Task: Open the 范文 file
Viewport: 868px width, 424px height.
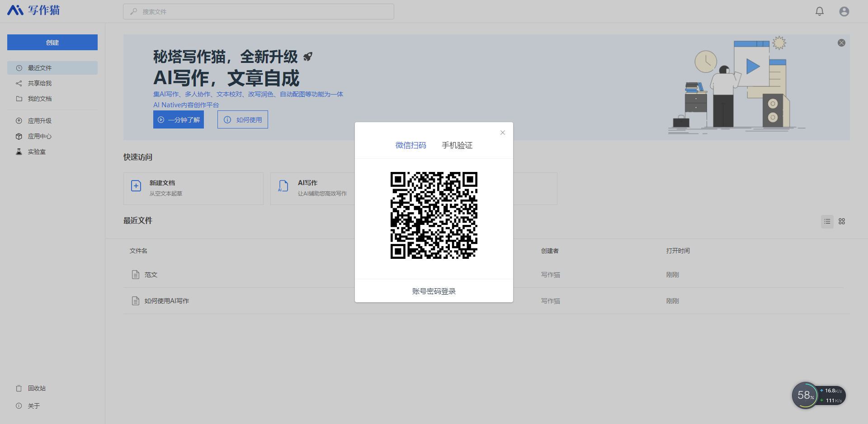Action: [x=151, y=275]
